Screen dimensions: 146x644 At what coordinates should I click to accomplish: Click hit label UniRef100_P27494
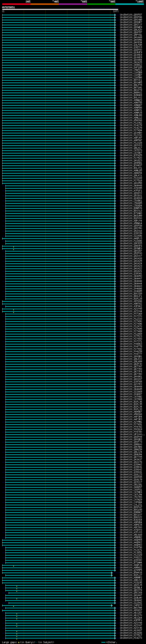tap(131, 130)
